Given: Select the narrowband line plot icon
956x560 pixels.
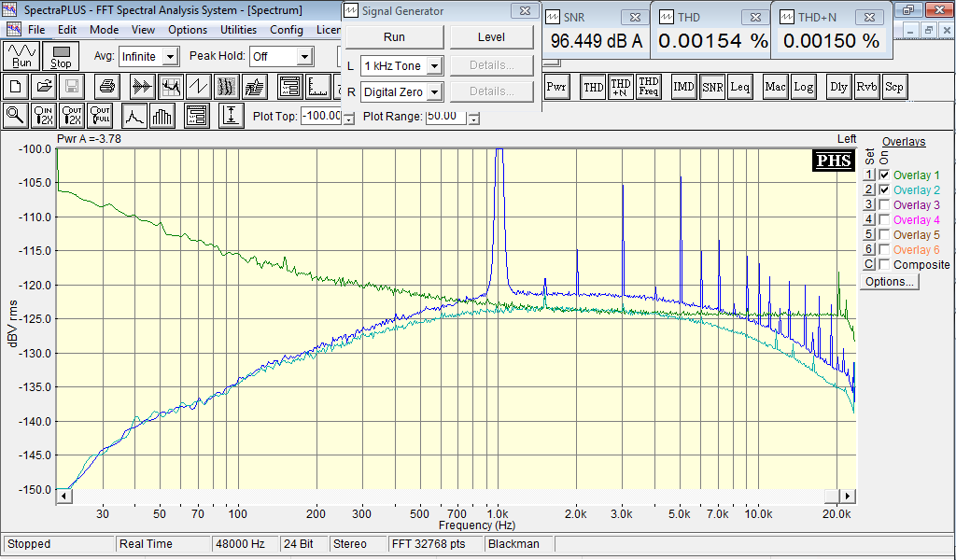Looking at the screenshot, I should (x=134, y=115).
